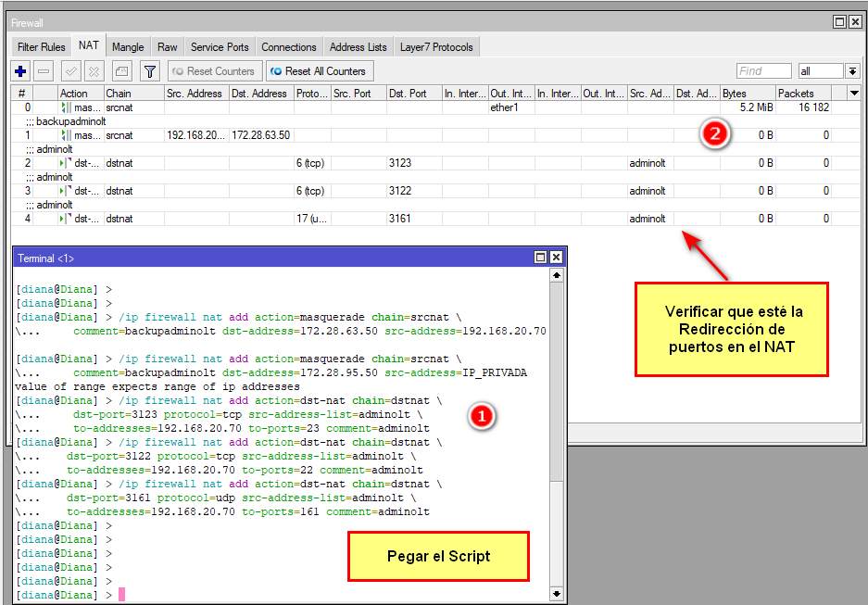
Task: Switch to the Address Lists tab
Action: [358, 47]
